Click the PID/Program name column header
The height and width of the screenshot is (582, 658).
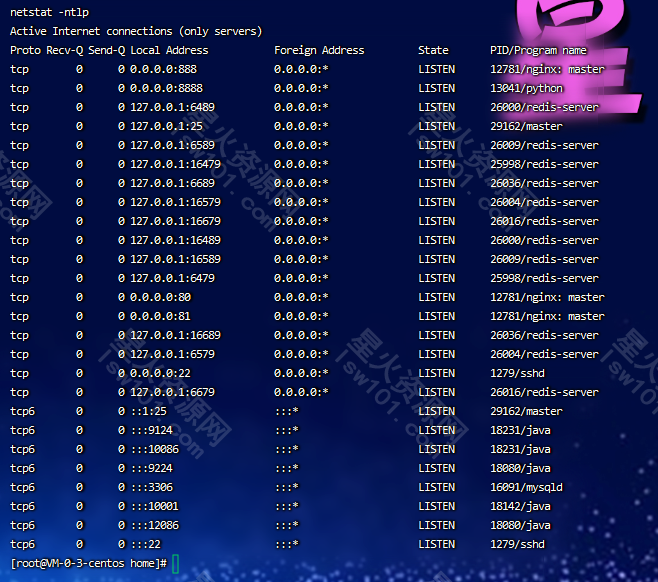pos(538,50)
